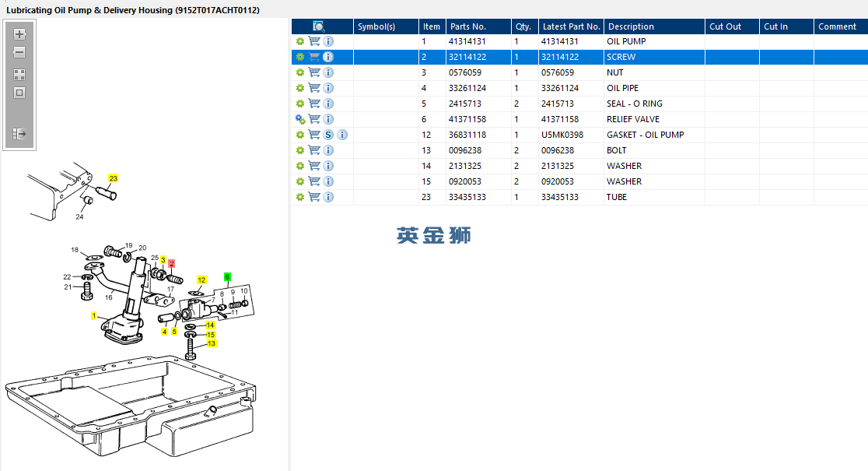Select the red callout 2 on diagram

(172, 264)
